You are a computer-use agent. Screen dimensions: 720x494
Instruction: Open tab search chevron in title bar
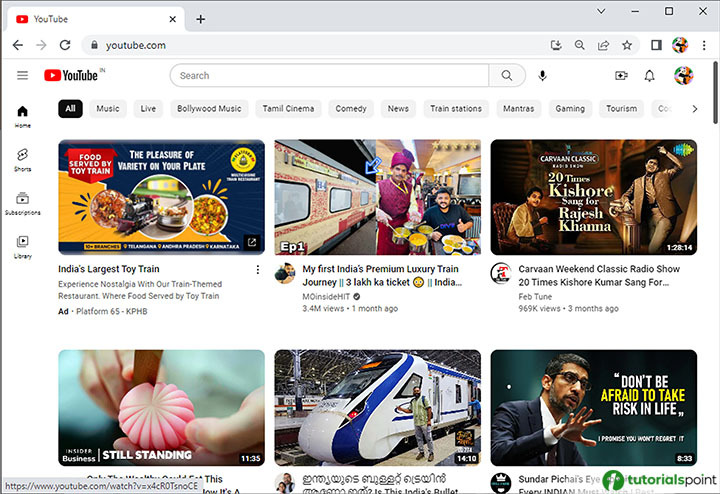pyautogui.click(x=601, y=11)
